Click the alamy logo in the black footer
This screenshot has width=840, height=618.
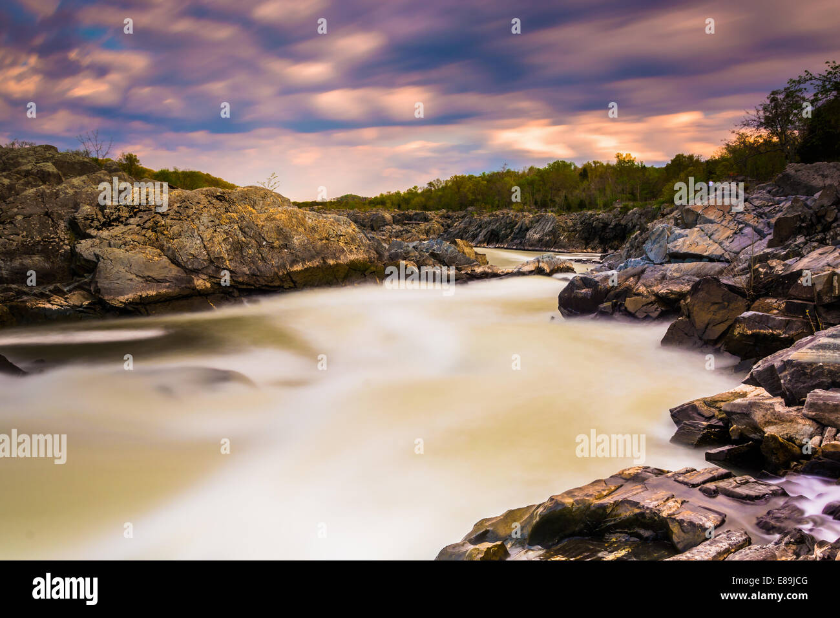point(65,589)
